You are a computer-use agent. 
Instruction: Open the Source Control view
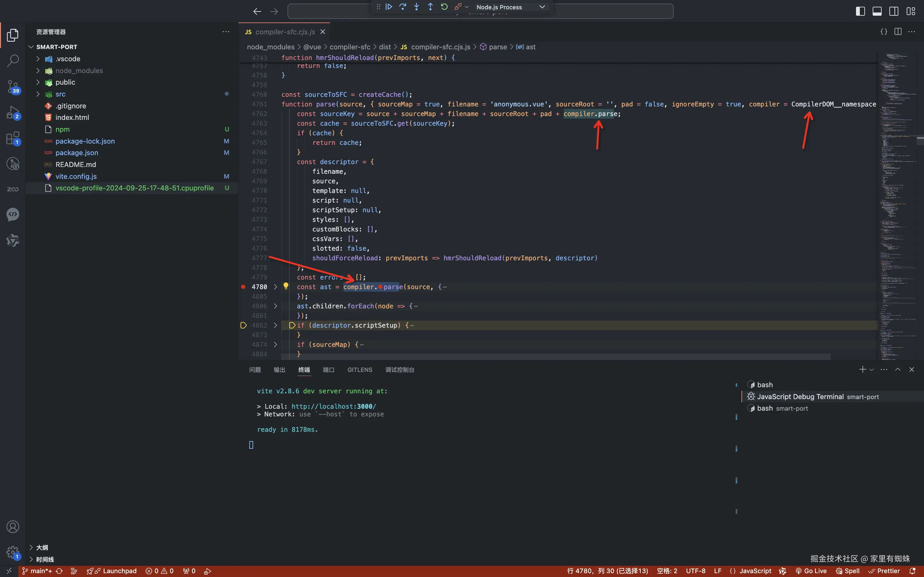pos(13,86)
